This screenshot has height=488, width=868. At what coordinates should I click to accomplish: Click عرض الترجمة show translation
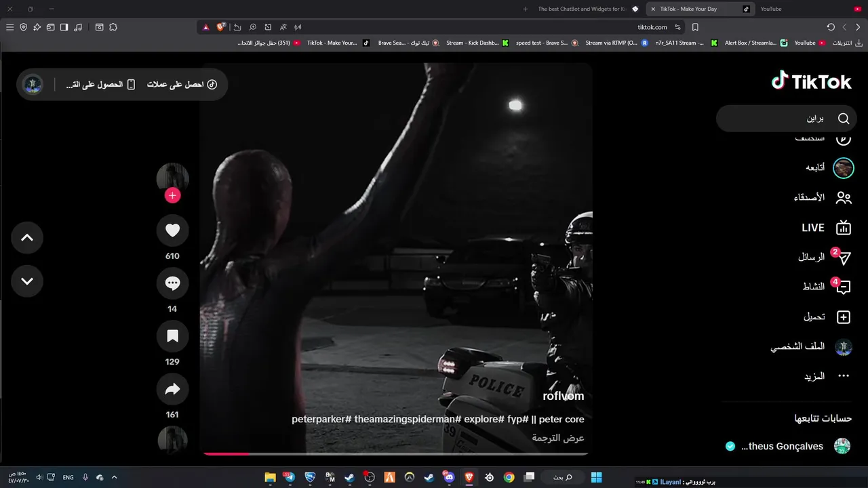[558, 438]
